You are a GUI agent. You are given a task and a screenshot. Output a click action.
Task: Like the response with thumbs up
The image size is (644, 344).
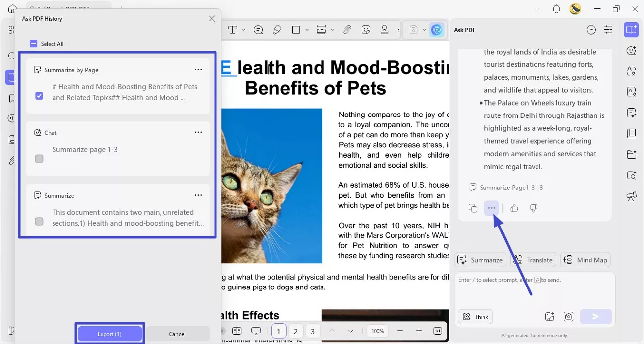click(x=514, y=208)
